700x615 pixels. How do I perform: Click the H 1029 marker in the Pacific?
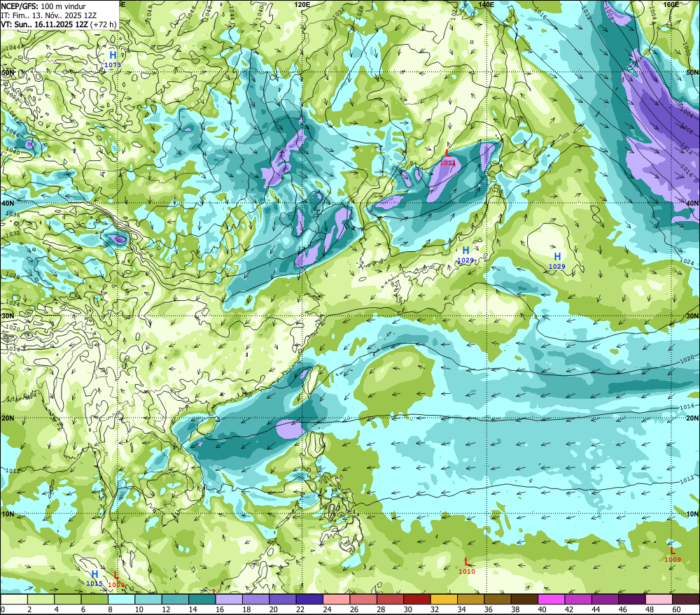(x=557, y=261)
